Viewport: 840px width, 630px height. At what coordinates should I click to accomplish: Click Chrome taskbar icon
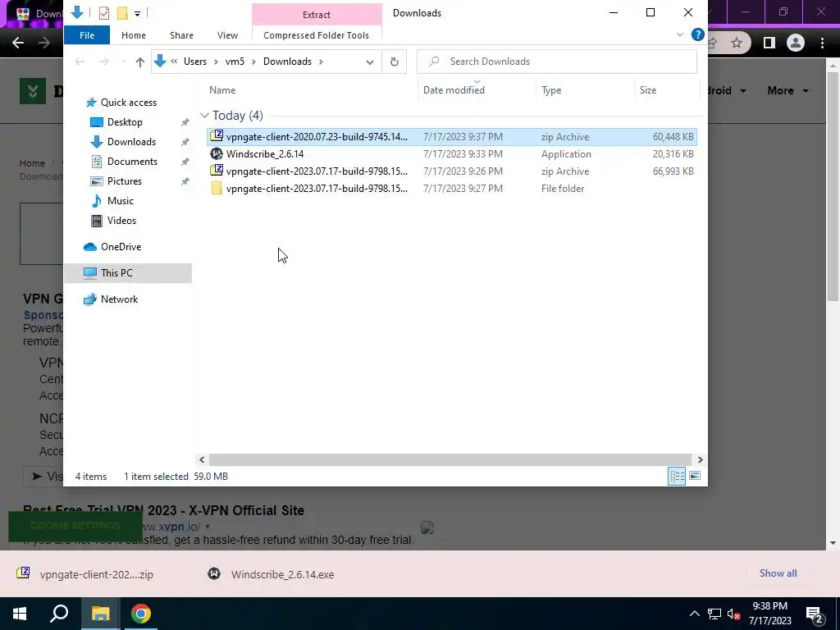[141, 614]
